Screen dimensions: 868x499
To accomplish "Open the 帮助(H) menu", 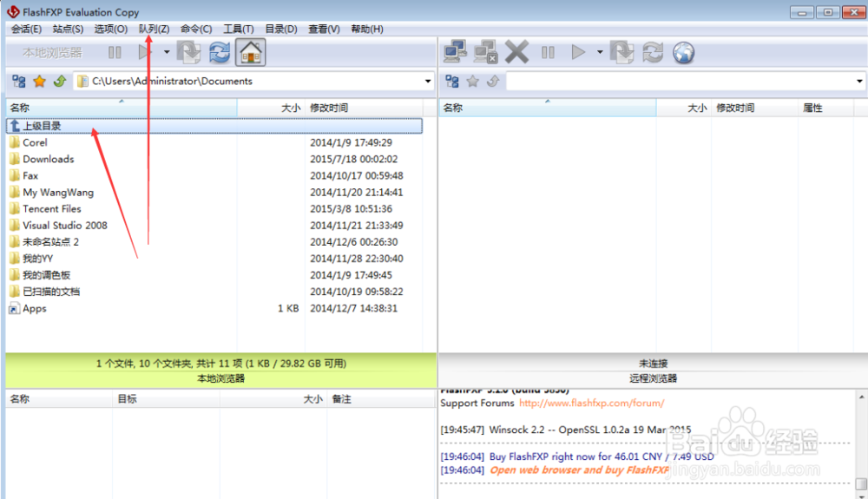I will (367, 29).
